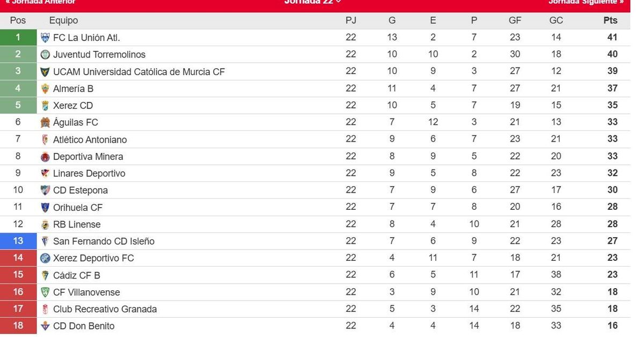Image resolution: width=644 pixels, height=337 pixels.
Task: Click the UCAM Murcia CF crest icon
Action: 45,72
